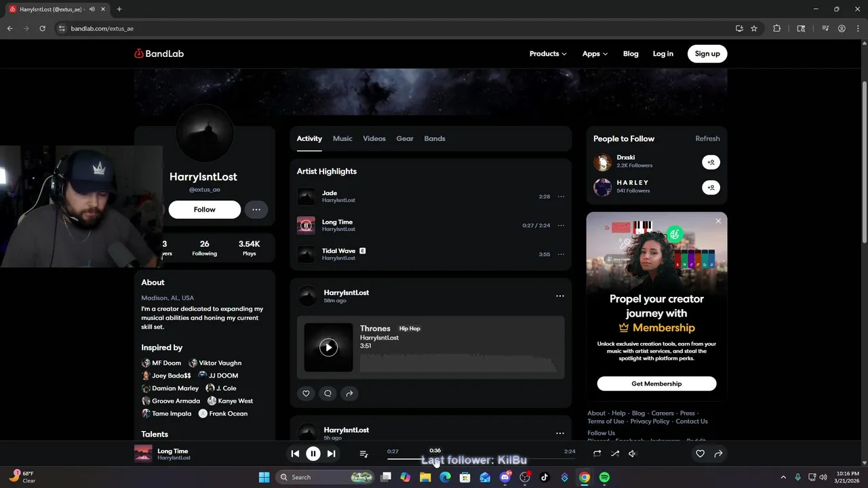Refresh People to Follow list
This screenshot has height=488, width=868.
pos(707,138)
